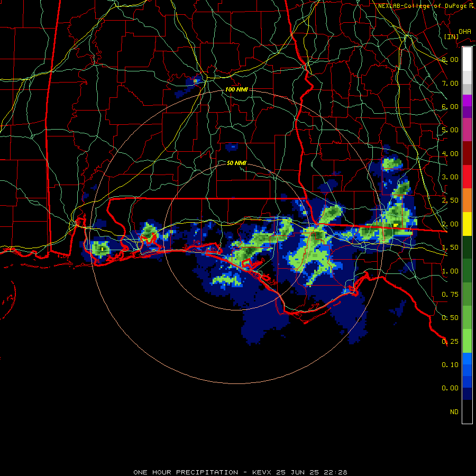Select the 0.75 legend value
Viewport: 476px width, 476px height.
tap(450, 295)
